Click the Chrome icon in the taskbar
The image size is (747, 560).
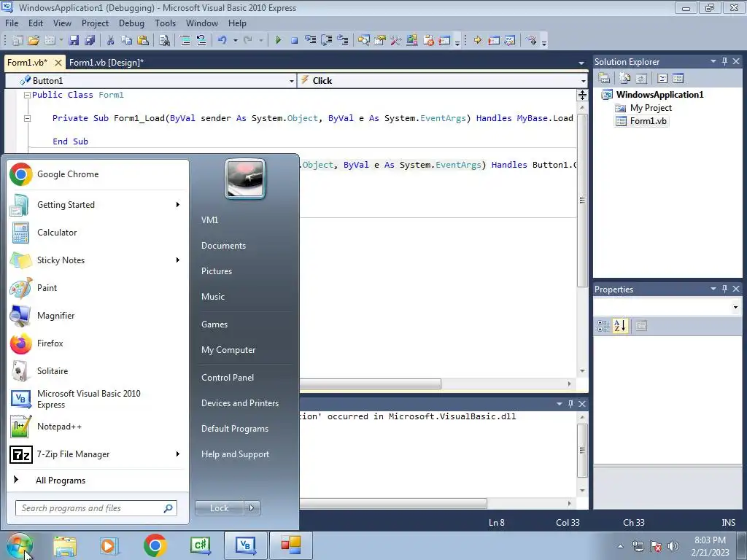click(x=155, y=545)
